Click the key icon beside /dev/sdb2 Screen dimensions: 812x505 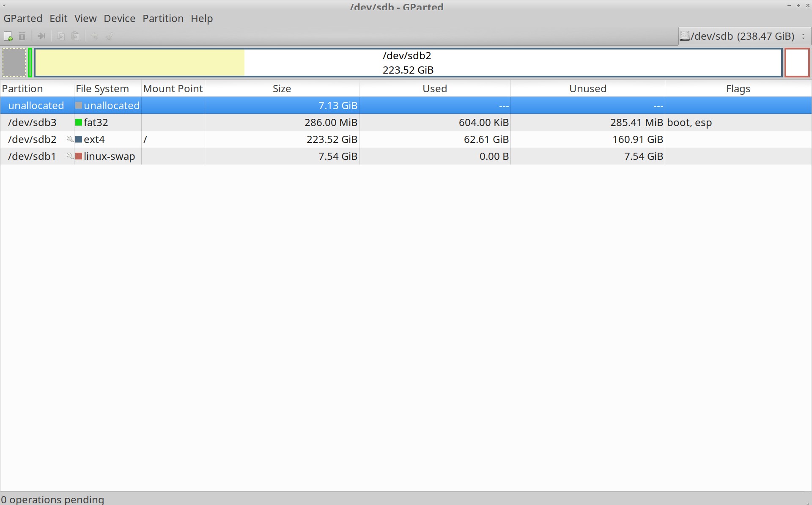point(70,139)
